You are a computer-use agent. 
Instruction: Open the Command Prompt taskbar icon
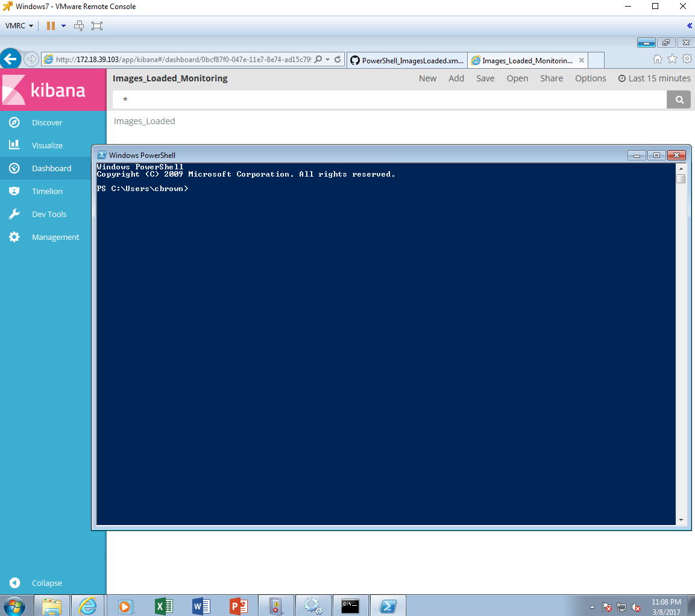[350, 606]
